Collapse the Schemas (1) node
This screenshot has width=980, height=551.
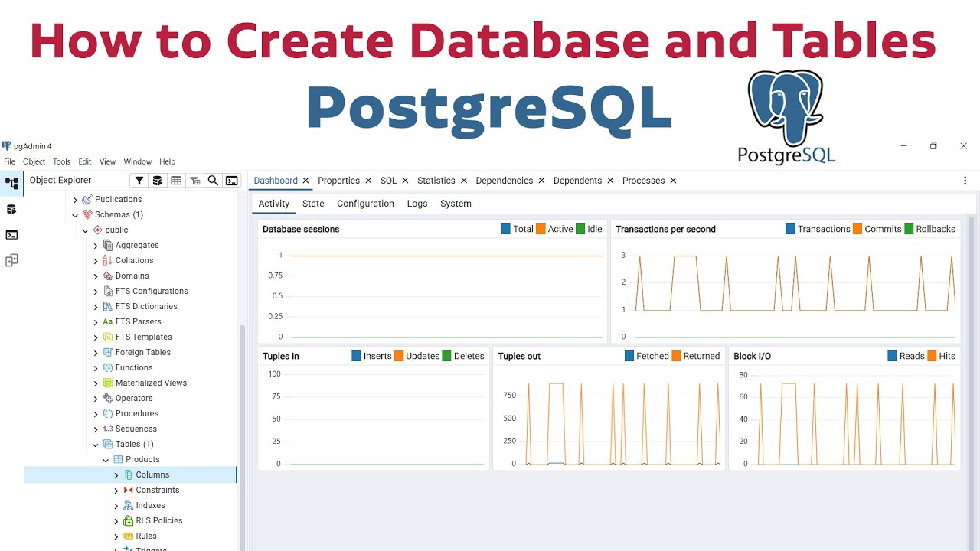(x=75, y=215)
